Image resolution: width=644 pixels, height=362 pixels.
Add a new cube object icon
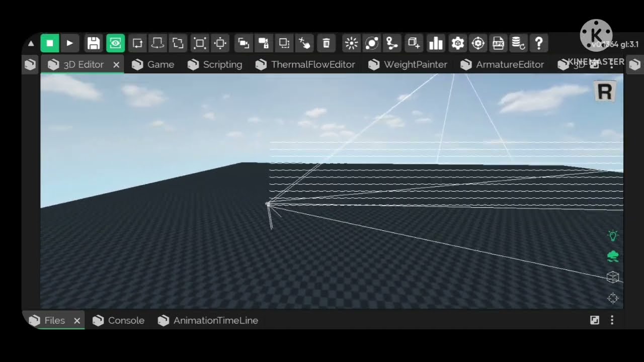click(414, 43)
